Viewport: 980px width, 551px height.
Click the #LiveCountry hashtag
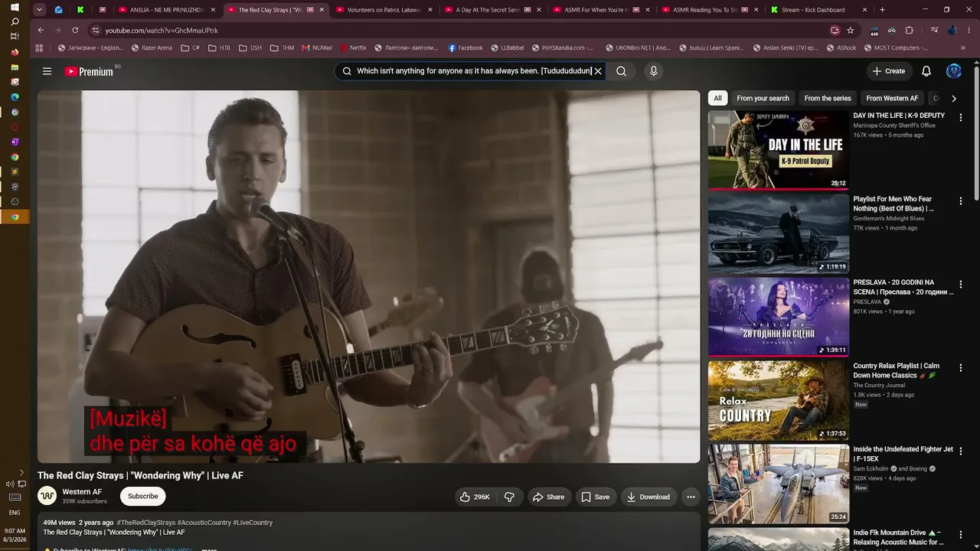pos(253,523)
